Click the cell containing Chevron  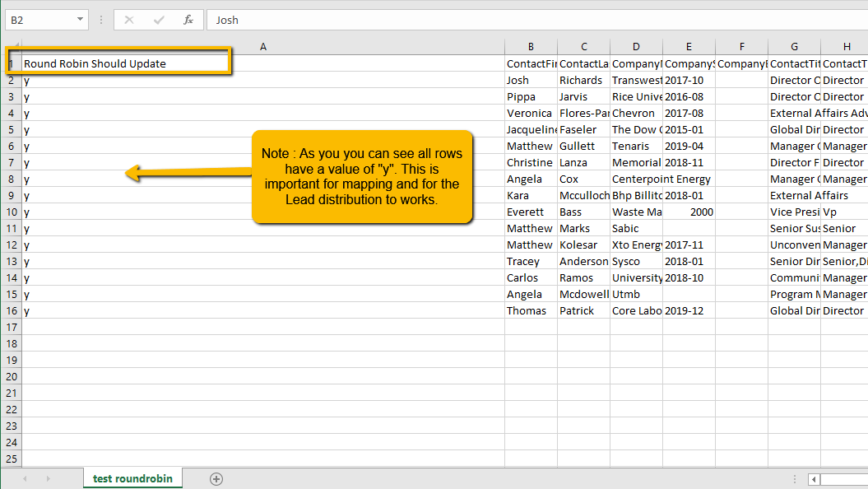(634, 113)
